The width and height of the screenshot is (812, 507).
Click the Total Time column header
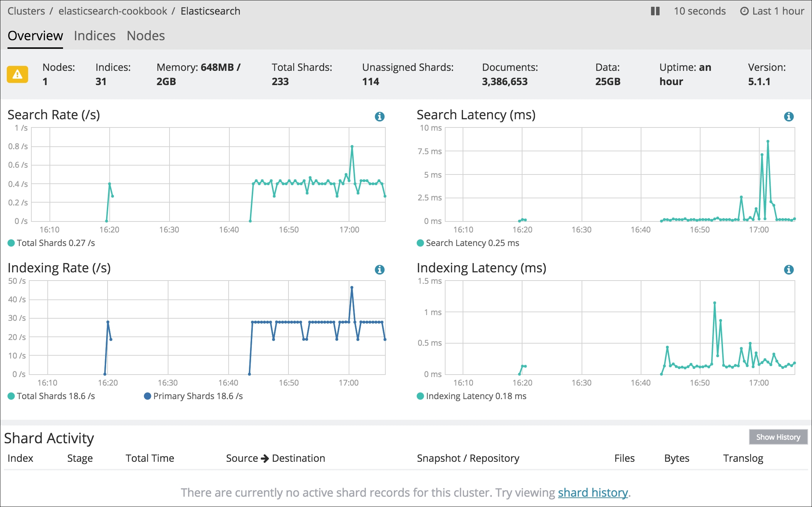pyautogui.click(x=150, y=458)
